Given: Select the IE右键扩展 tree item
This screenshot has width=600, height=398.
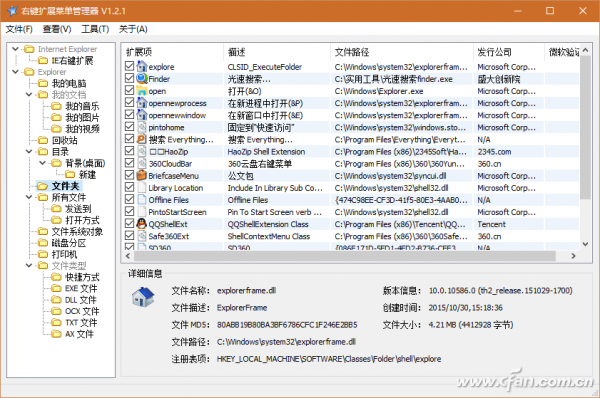Looking at the screenshot, I should [72, 60].
